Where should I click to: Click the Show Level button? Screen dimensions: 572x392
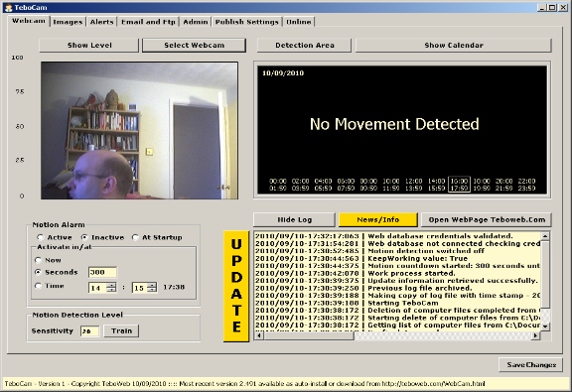pyautogui.click(x=89, y=46)
